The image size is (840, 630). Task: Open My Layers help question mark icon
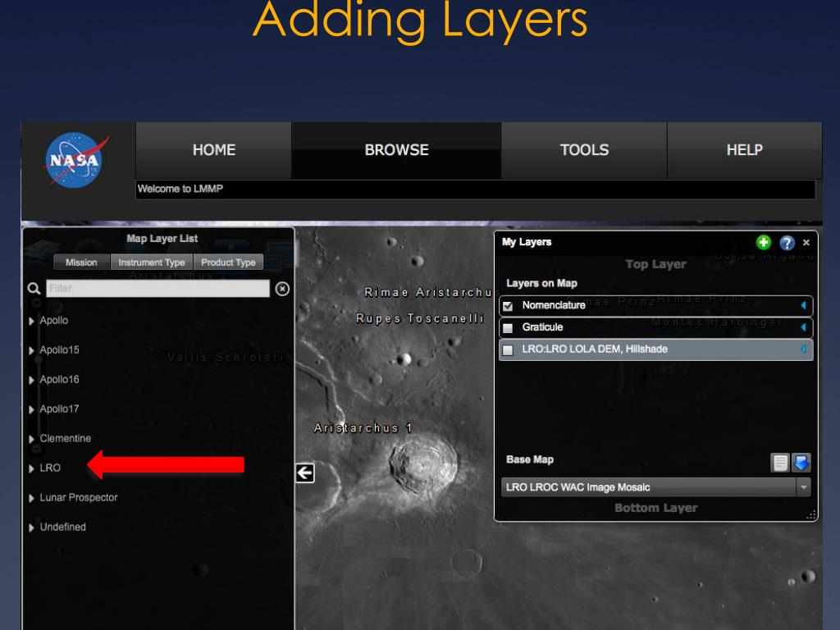click(x=787, y=243)
